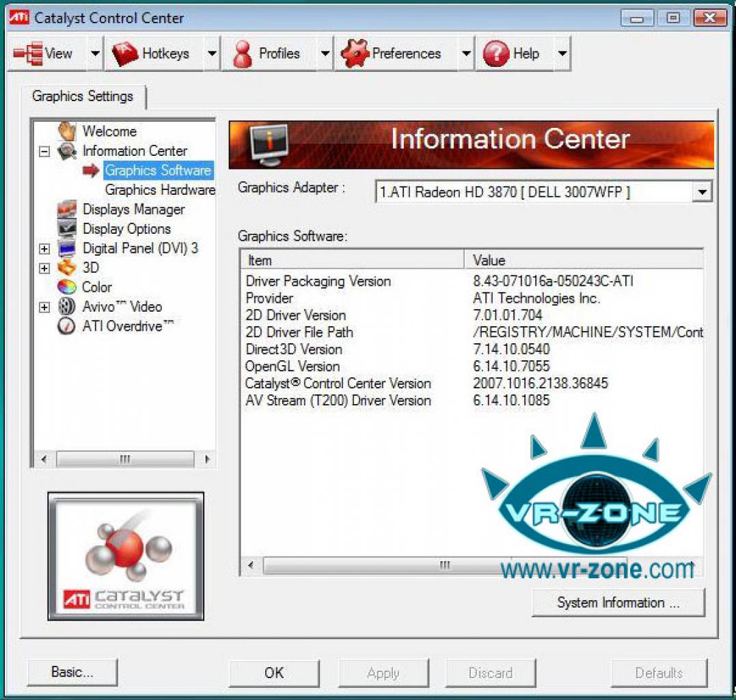736x700 pixels.
Task: Click the software list scroll left arrow
Action: click(251, 565)
